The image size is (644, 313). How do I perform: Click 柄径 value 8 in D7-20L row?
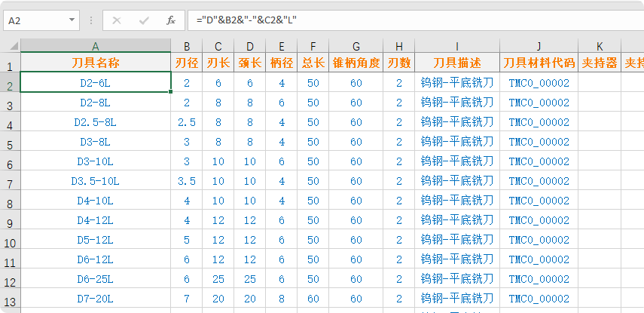[x=282, y=298]
